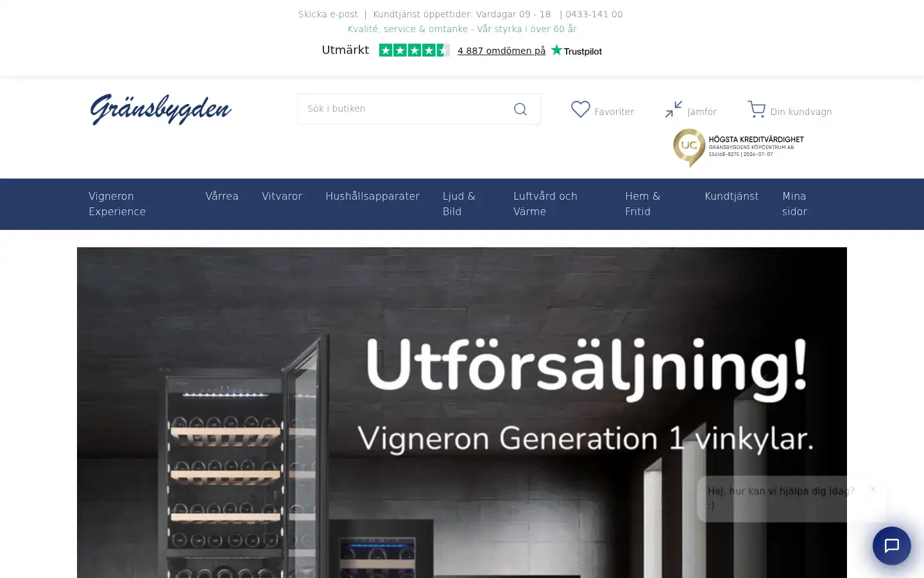The image size is (924, 578).
Task: Open the shopping cart icon
Action: [x=757, y=109]
